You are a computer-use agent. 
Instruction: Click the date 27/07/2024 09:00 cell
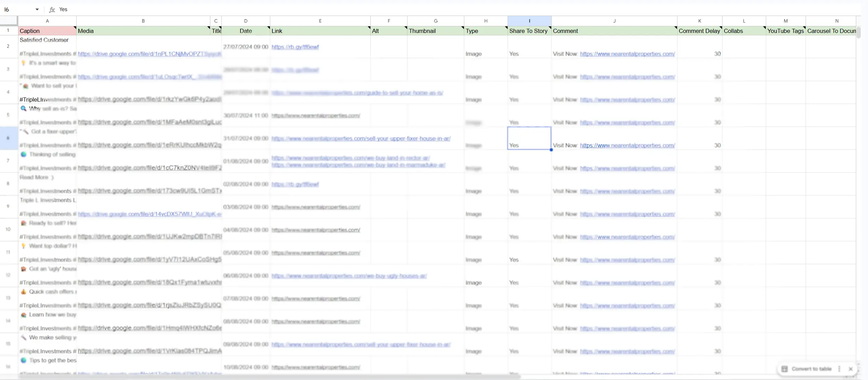coord(246,47)
